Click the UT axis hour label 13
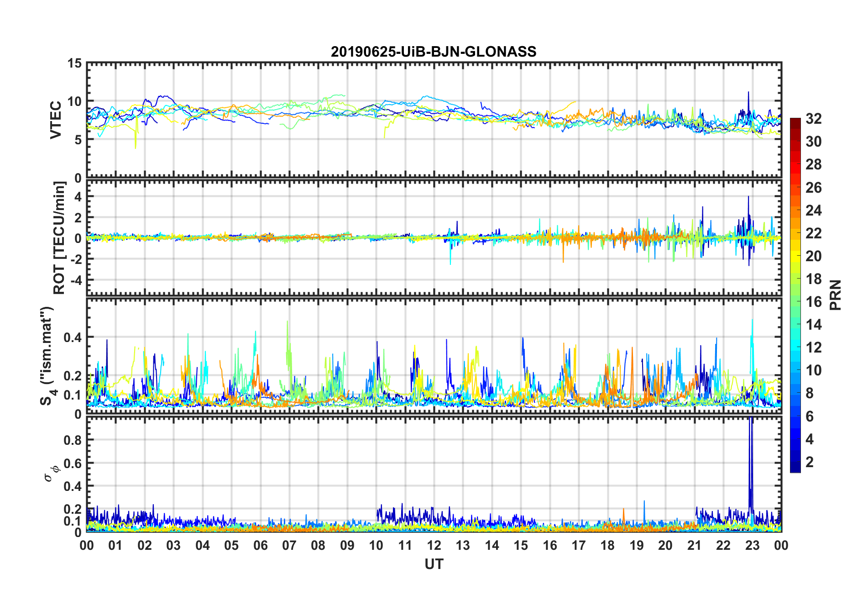Image resolution: width=868 pixels, height=590 pixels. (463, 546)
